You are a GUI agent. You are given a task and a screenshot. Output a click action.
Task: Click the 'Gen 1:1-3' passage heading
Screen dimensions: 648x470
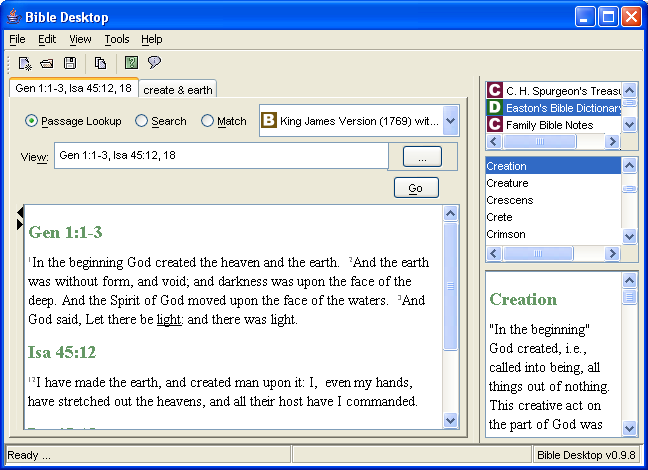(65, 232)
